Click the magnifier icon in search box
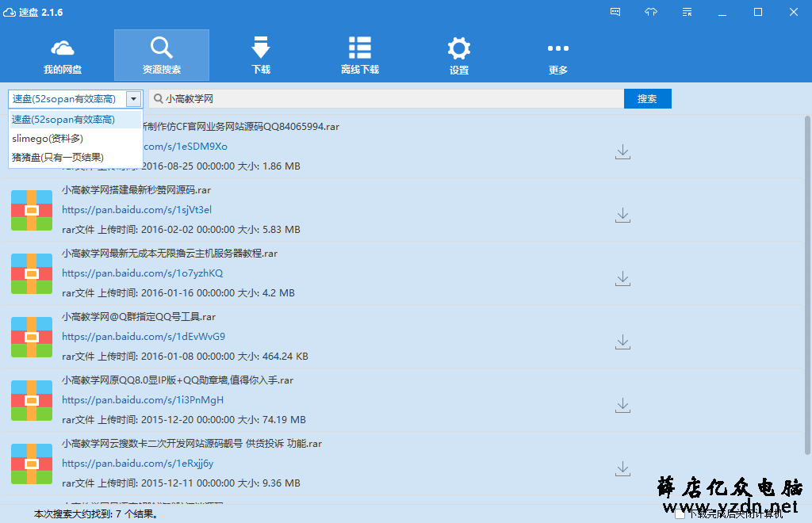The width and height of the screenshot is (812, 523). [x=159, y=98]
